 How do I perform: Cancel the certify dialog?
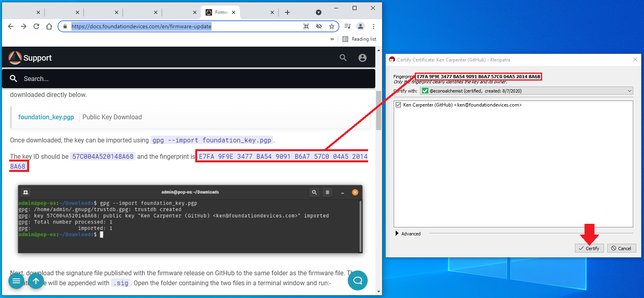[x=622, y=248]
